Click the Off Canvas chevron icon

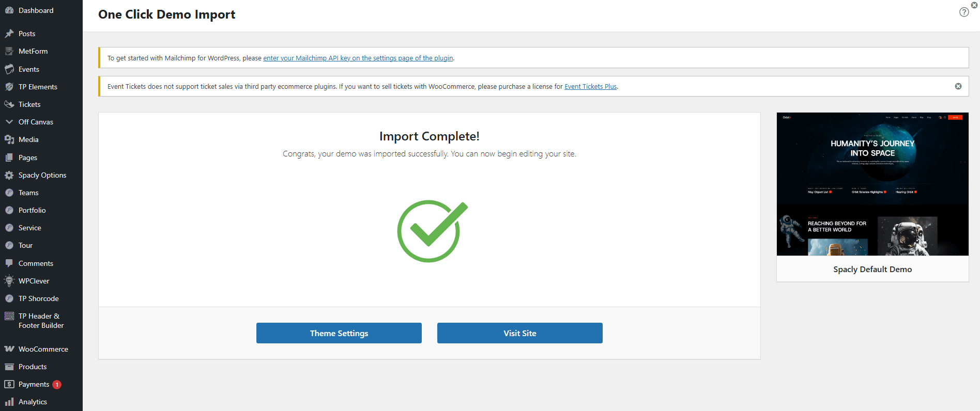(9, 122)
